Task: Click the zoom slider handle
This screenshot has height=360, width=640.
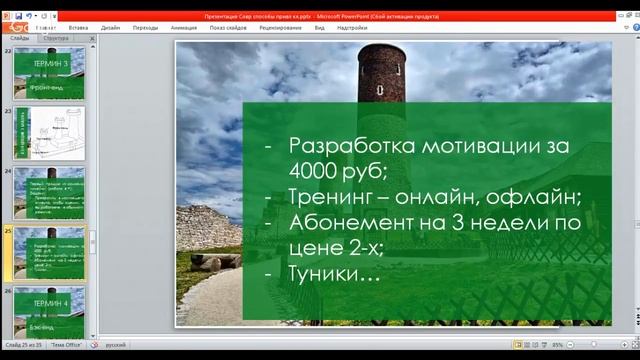Action: (594, 345)
